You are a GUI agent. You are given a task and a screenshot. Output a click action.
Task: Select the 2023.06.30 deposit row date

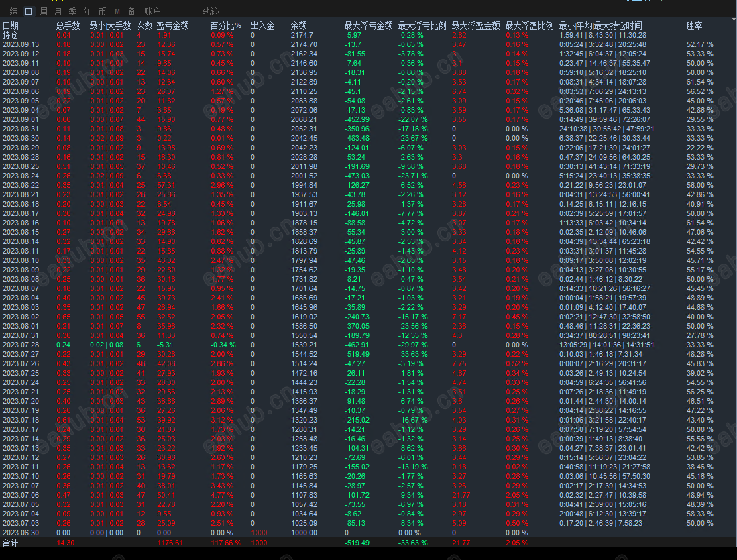tap(21, 533)
